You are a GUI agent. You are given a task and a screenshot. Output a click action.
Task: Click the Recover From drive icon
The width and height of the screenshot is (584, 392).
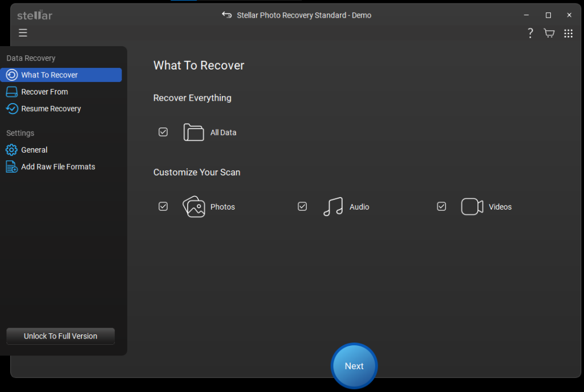point(12,92)
